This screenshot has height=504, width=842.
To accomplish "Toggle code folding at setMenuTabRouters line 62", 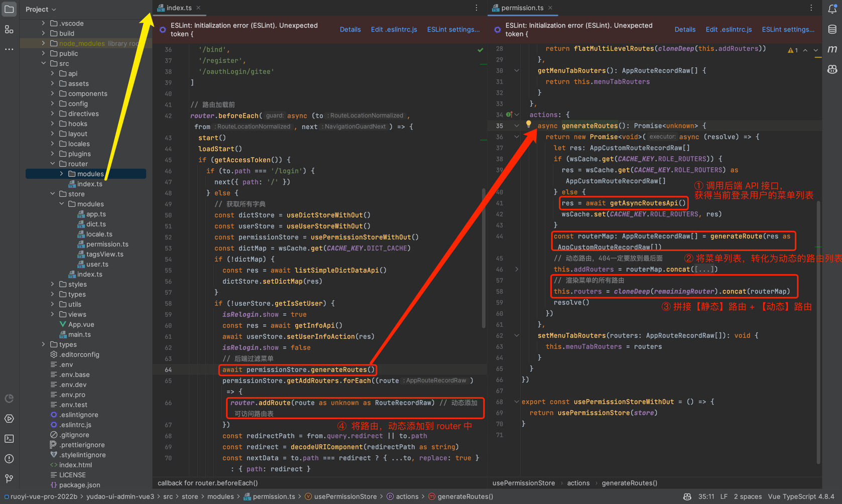I will [517, 335].
